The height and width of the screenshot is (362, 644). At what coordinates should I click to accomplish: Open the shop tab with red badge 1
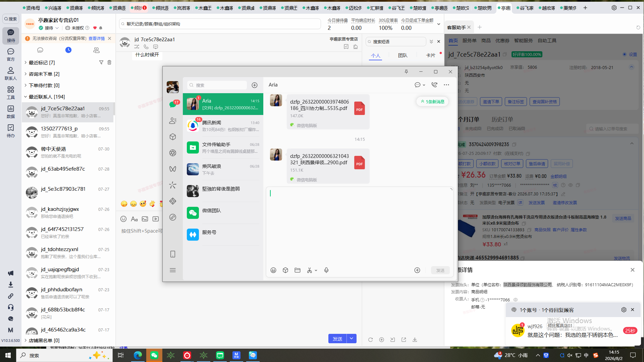139,8
